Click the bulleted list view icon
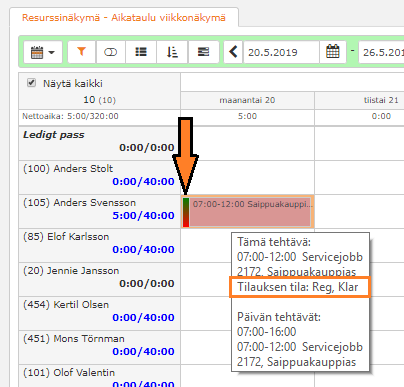Image resolution: width=404 pixels, height=387 pixels. (141, 52)
